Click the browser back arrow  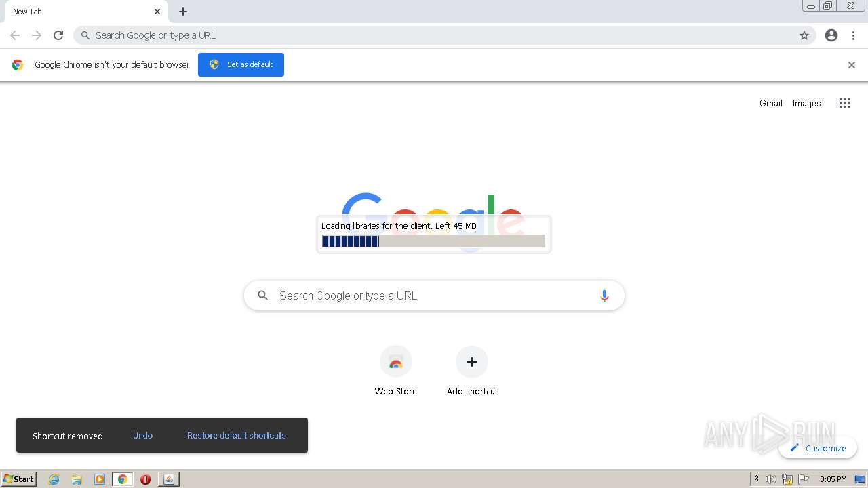15,35
